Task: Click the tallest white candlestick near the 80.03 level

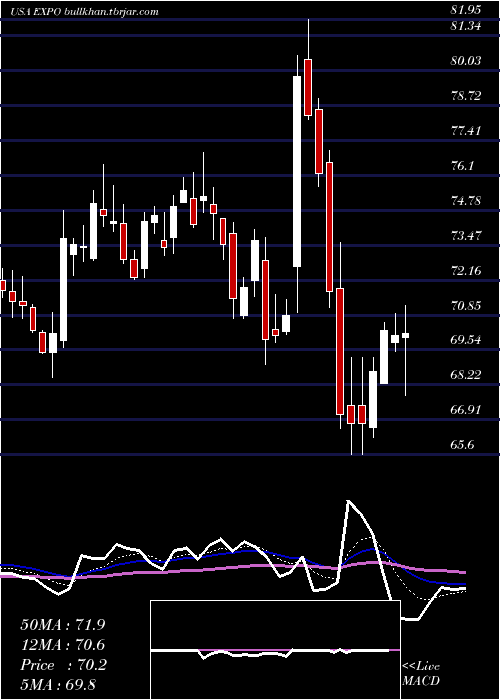Action: [297, 171]
